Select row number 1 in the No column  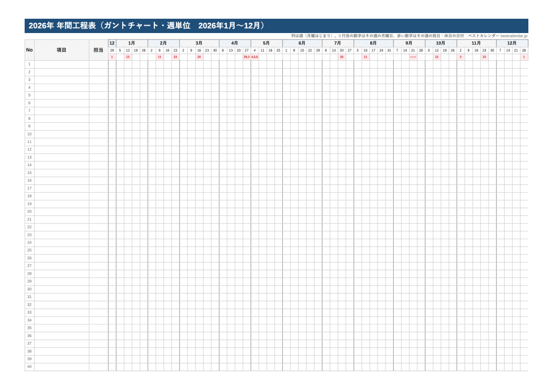pos(29,64)
